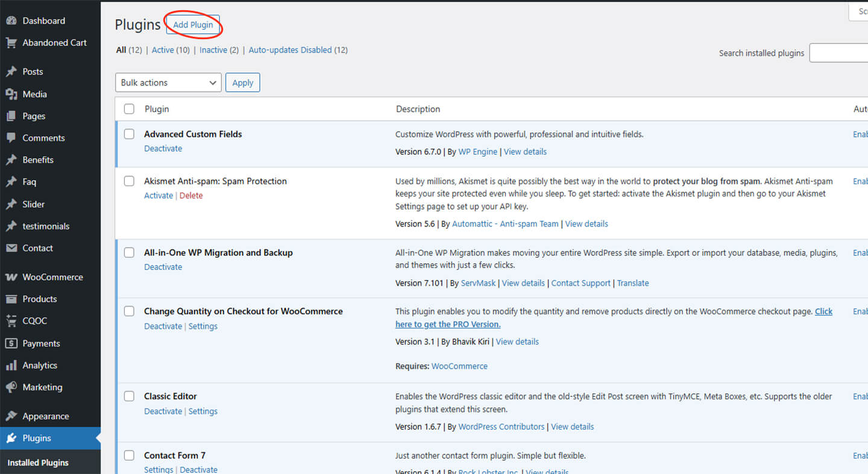
Task: Click the WooCommerce logo icon
Action: pyautogui.click(x=11, y=277)
